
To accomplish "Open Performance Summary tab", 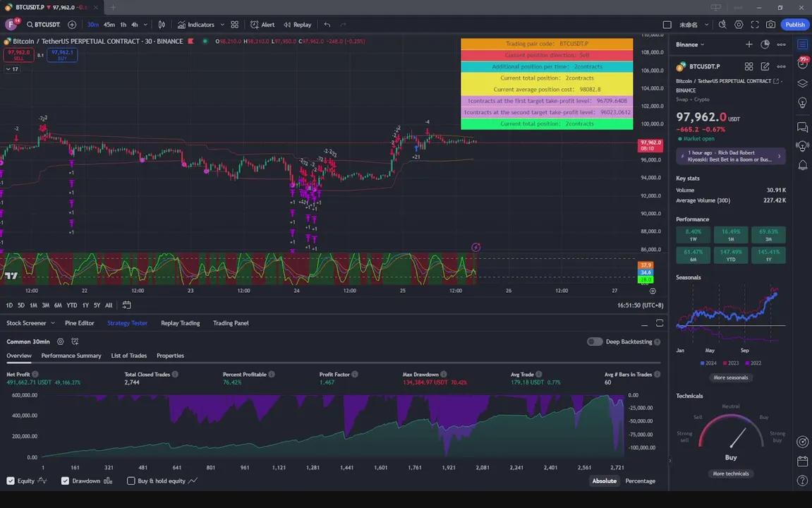I will [x=71, y=356].
